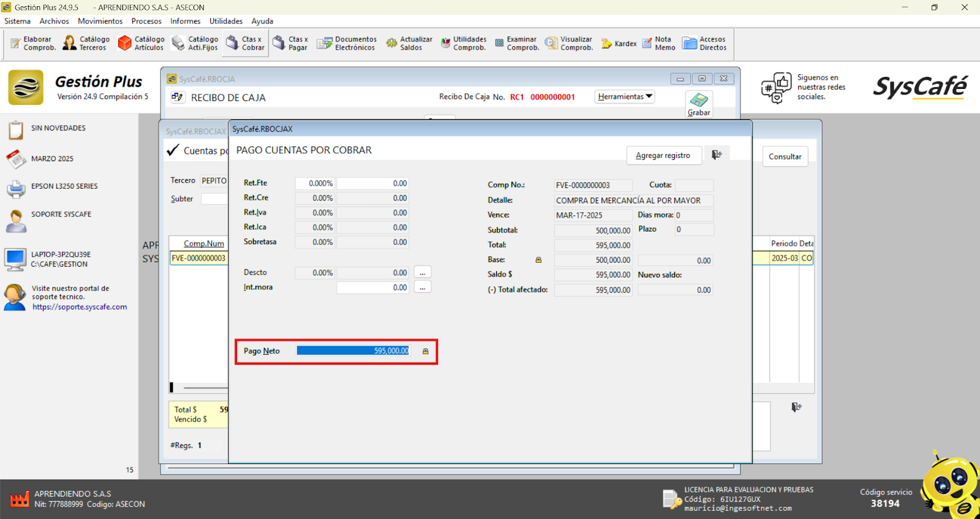Click the Pago Neto amount field
This screenshot has height=519, width=980.
pos(353,351)
